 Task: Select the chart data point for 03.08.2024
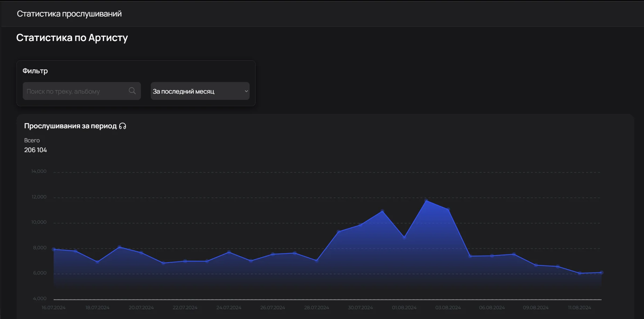pos(448,210)
